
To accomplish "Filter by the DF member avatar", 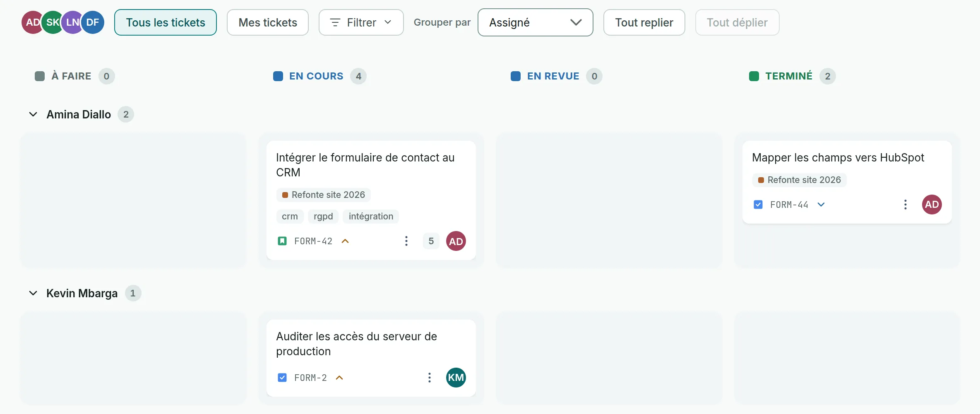I will coord(93,22).
